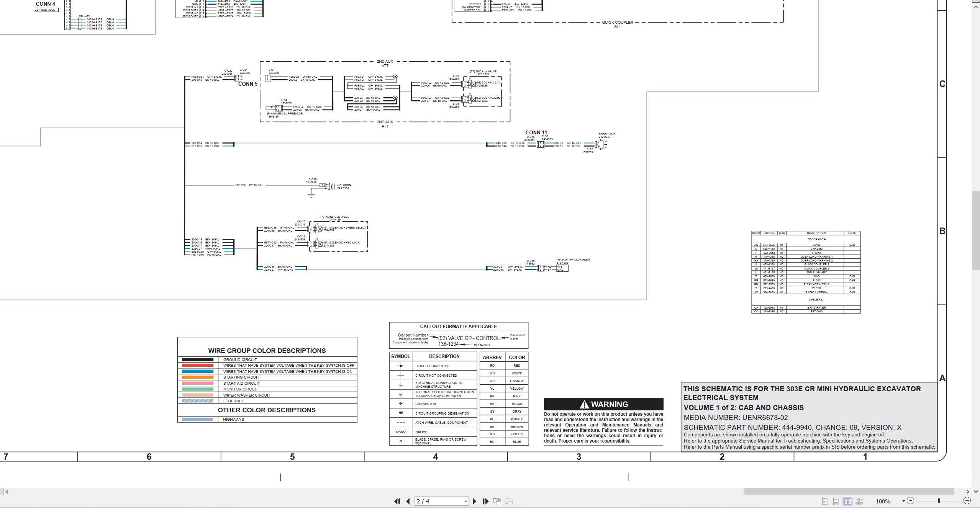Click the PURPLE color name cell

coord(517,419)
